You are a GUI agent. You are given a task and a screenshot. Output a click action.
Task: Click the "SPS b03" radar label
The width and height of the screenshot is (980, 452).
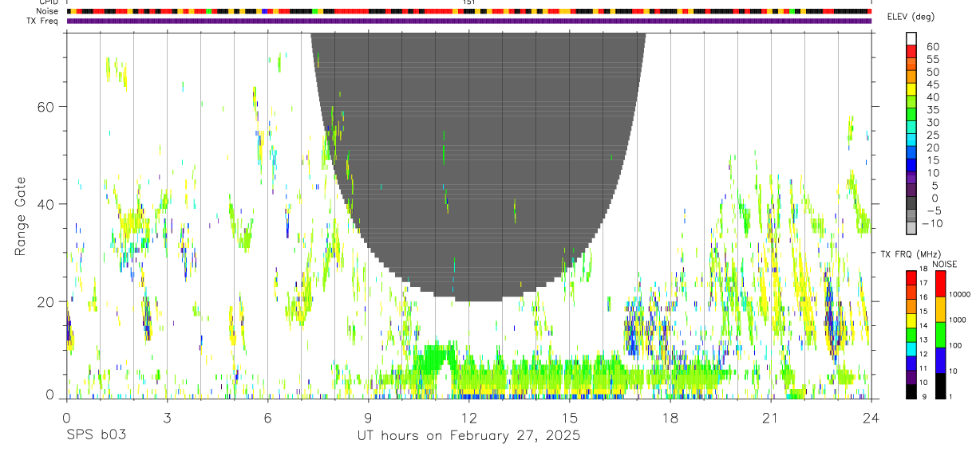point(96,436)
